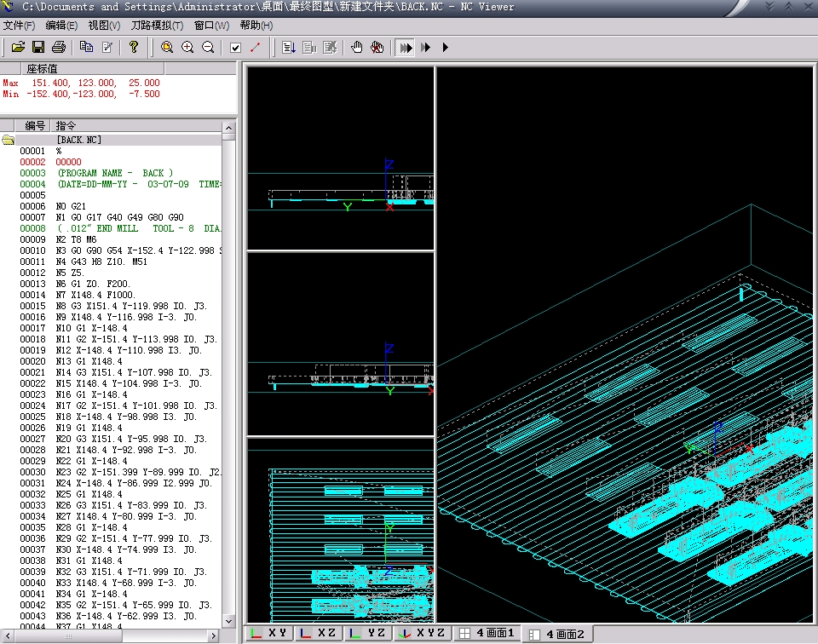
Task: Click the single-arrow play simulation button
Action: pyautogui.click(x=446, y=47)
